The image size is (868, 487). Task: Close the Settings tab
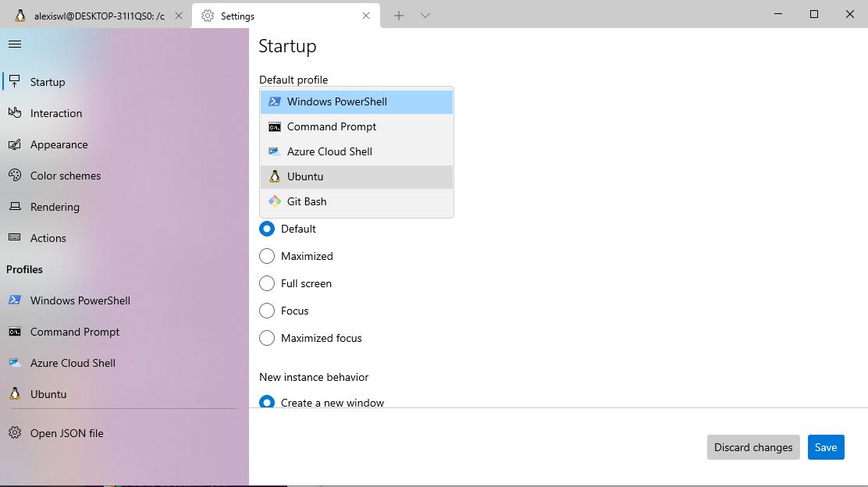366,16
